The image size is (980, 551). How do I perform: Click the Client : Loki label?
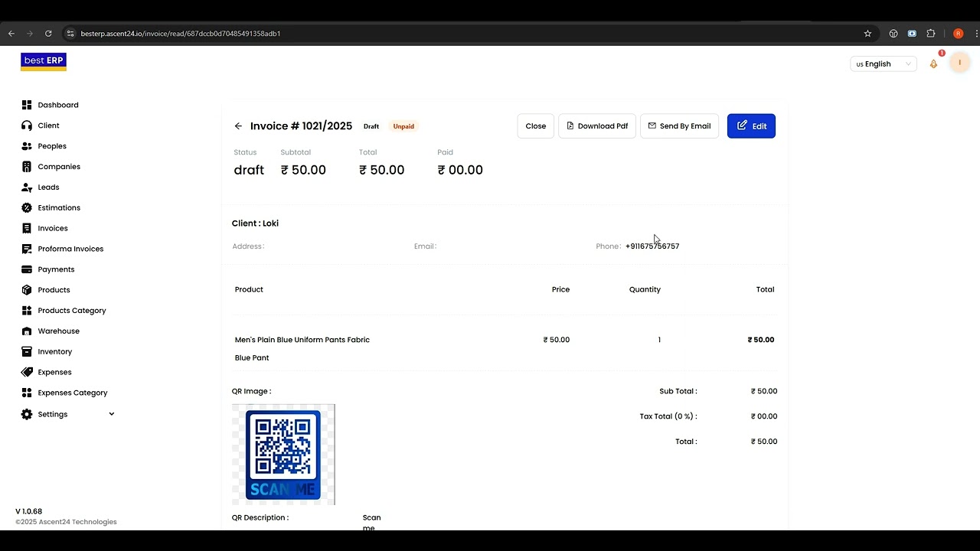[x=255, y=223]
